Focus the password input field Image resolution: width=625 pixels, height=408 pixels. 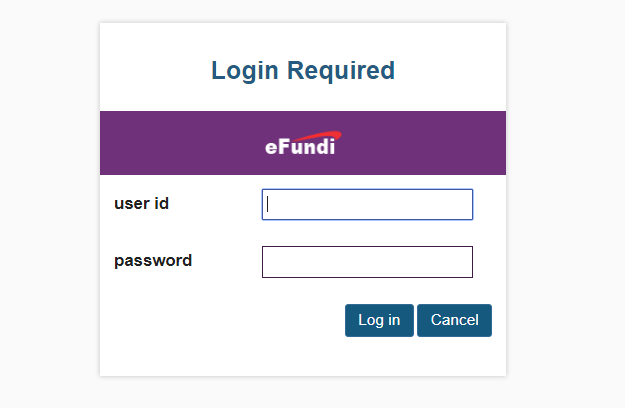pos(367,262)
